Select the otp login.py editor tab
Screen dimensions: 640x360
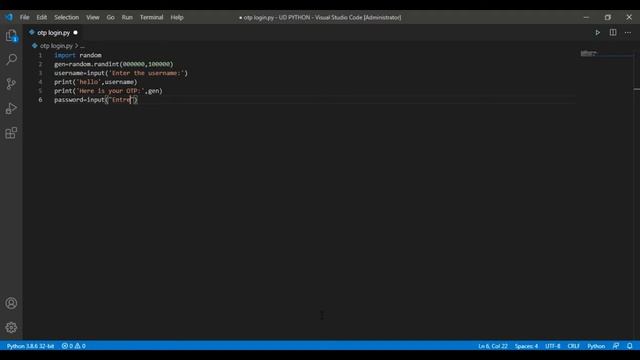pyautogui.click(x=53, y=33)
